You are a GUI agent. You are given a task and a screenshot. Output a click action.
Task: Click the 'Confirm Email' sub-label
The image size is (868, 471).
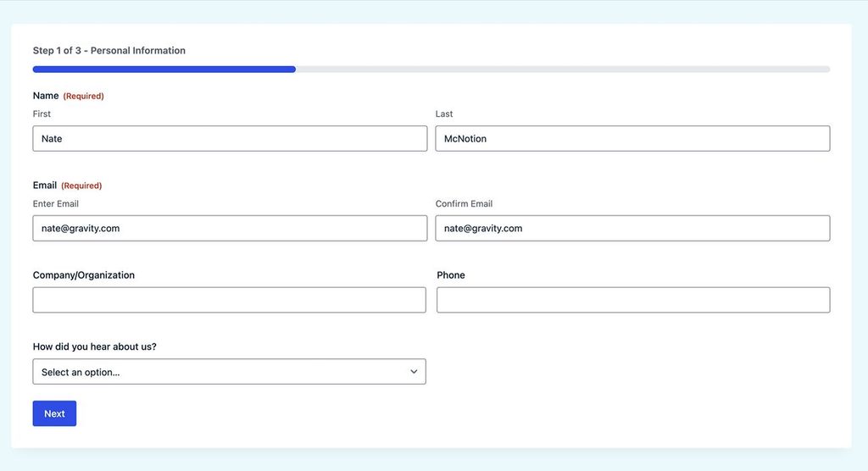(464, 203)
